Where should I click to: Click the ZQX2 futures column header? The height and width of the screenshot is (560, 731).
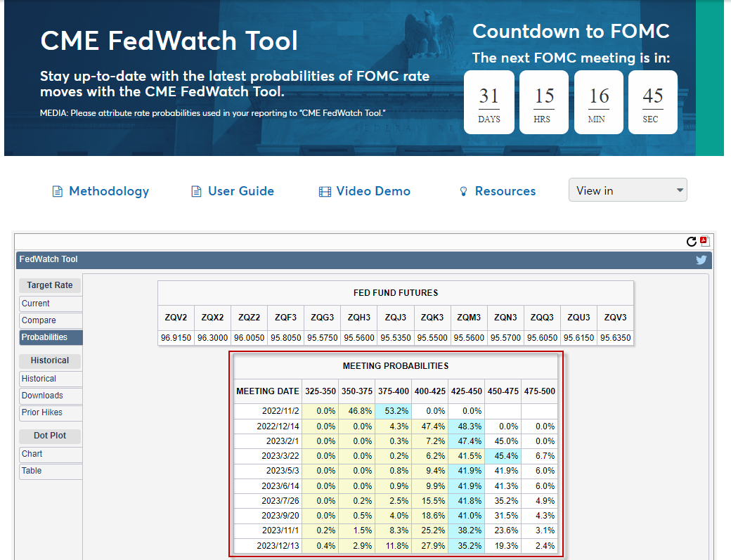pyautogui.click(x=212, y=318)
